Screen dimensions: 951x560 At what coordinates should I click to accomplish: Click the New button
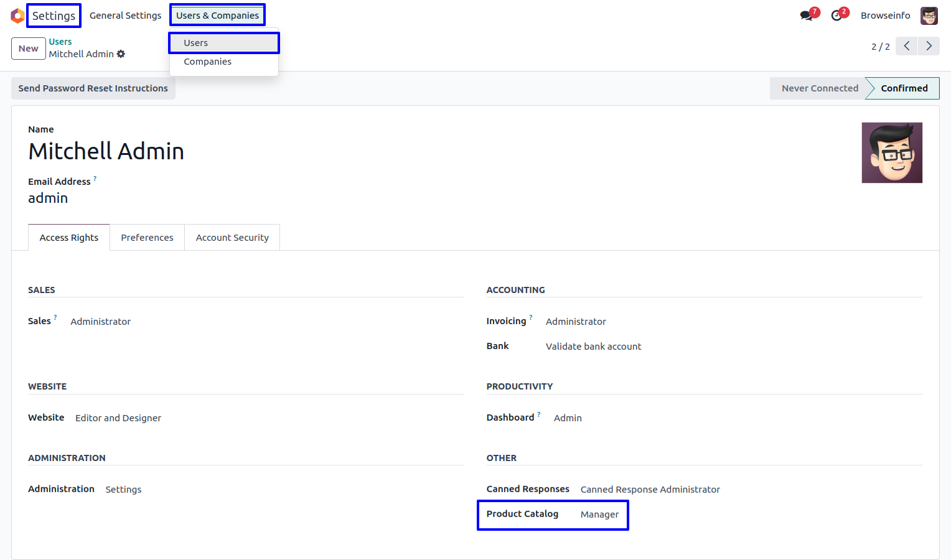tap(29, 49)
